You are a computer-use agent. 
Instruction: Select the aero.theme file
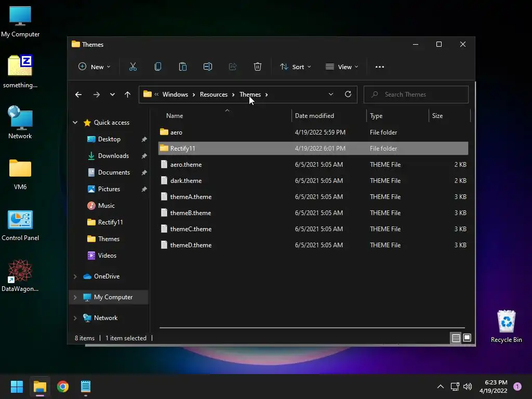313,165
